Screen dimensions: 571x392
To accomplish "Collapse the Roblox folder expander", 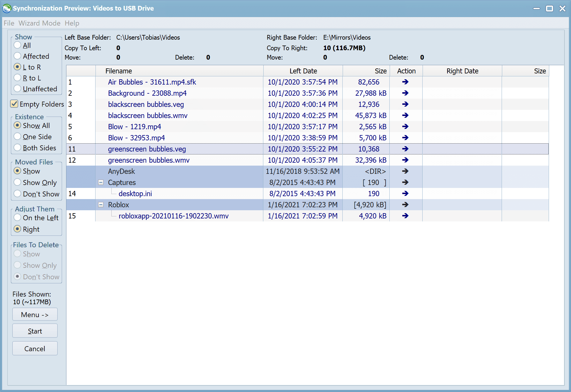I will click(x=100, y=205).
